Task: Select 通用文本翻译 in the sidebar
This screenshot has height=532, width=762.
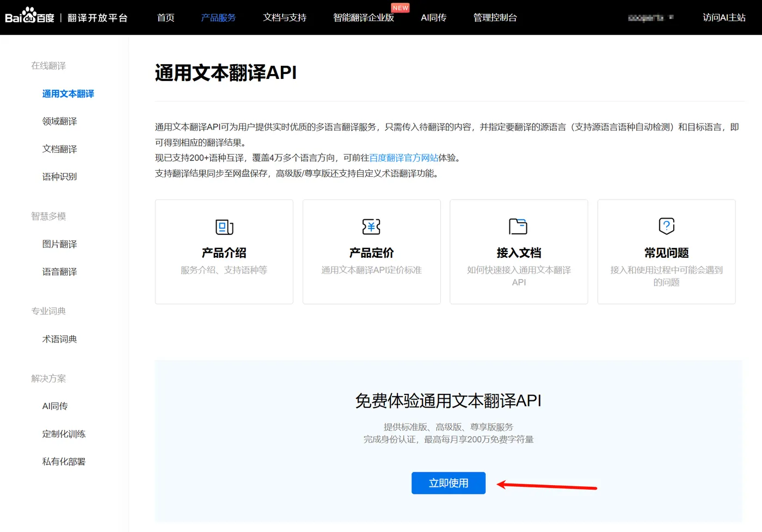Action: click(x=68, y=94)
